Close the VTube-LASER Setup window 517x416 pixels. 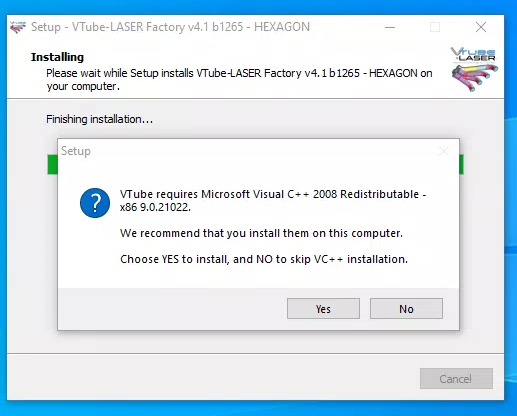point(481,27)
